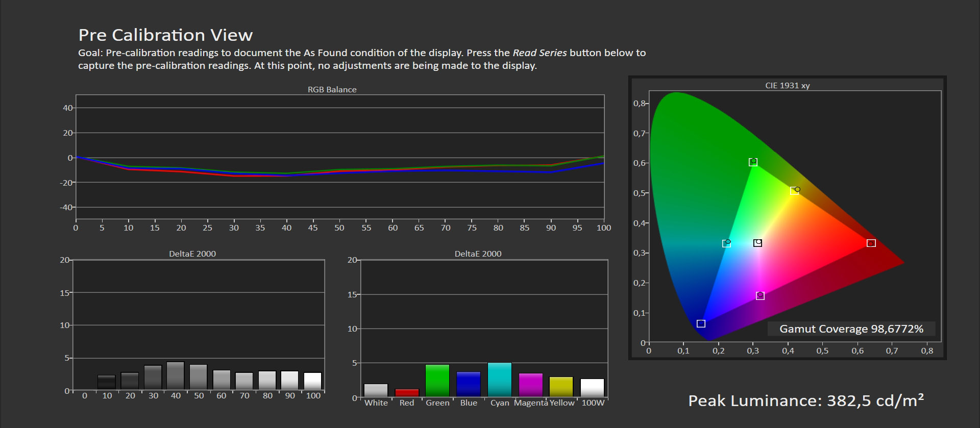The width and height of the screenshot is (980, 428).
Task: Select the Yellow DeltaE bar
Action: [561, 387]
